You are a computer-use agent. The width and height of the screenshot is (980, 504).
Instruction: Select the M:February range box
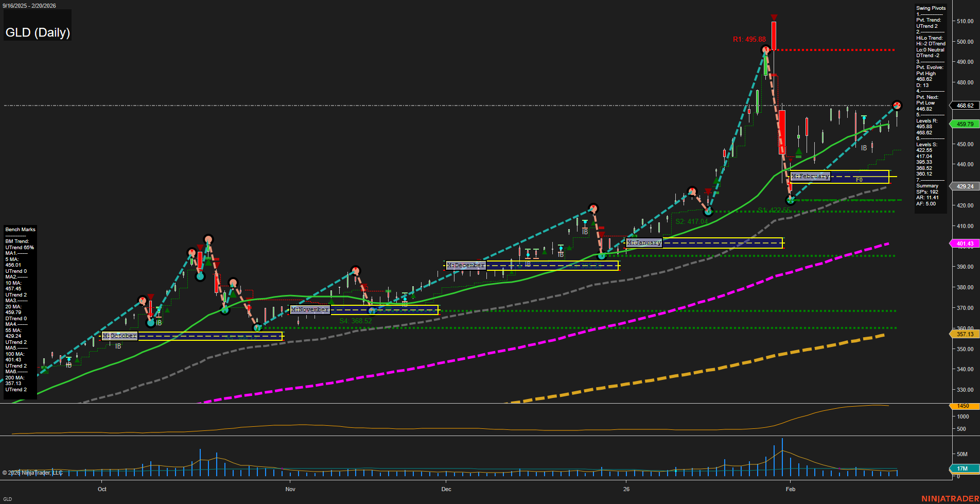[839, 177]
